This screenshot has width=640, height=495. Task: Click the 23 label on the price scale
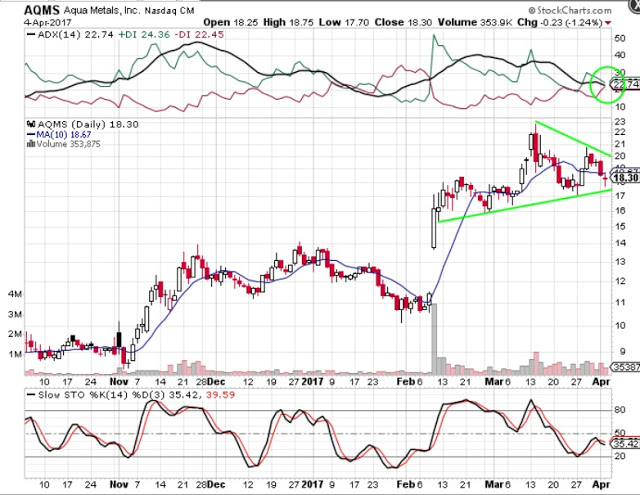click(x=620, y=122)
